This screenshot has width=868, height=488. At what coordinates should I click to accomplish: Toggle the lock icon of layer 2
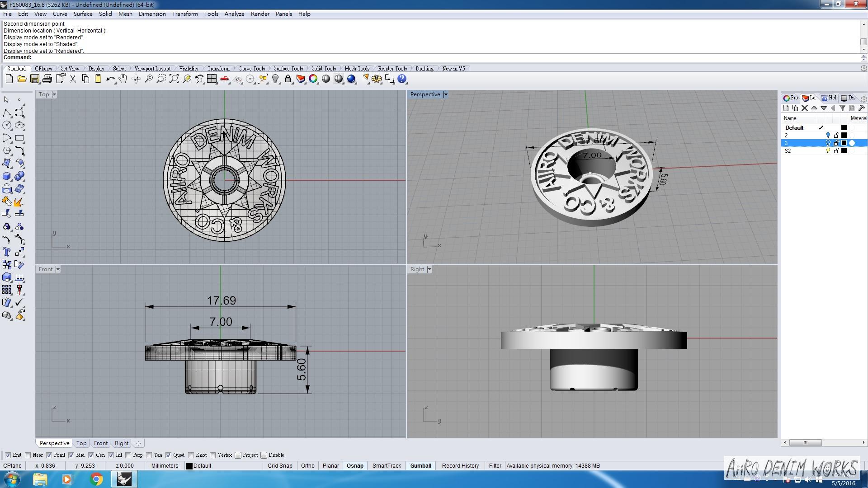click(x=836, y=136)
